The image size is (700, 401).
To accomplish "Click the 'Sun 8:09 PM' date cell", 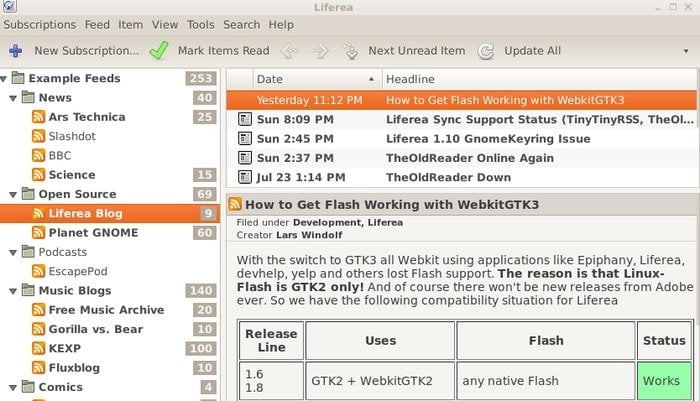I will point(295,119).
